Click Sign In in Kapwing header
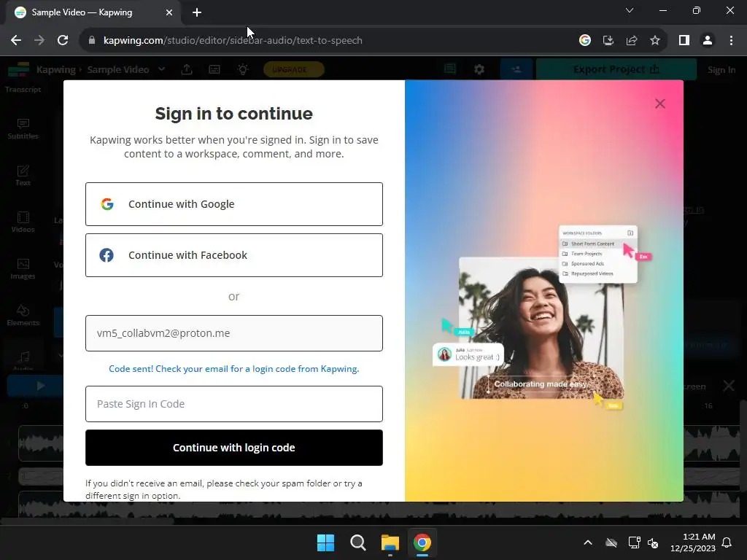The image size is (747, 560). pos(721,70)
